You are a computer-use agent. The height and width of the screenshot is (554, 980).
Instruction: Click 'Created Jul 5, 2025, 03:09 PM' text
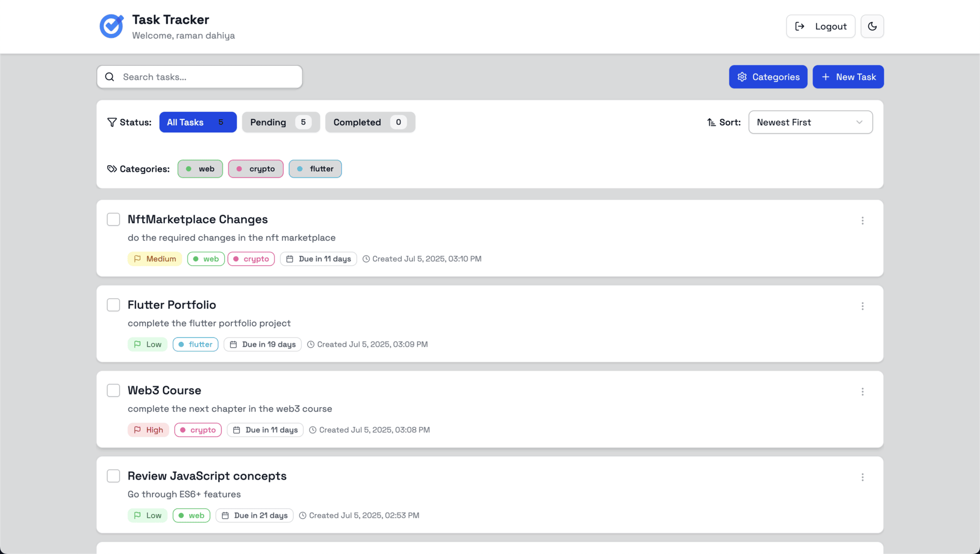372,344
